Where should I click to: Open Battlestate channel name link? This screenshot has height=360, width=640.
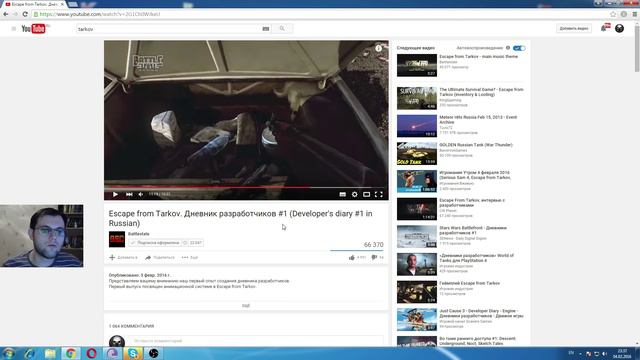[139, 234]
